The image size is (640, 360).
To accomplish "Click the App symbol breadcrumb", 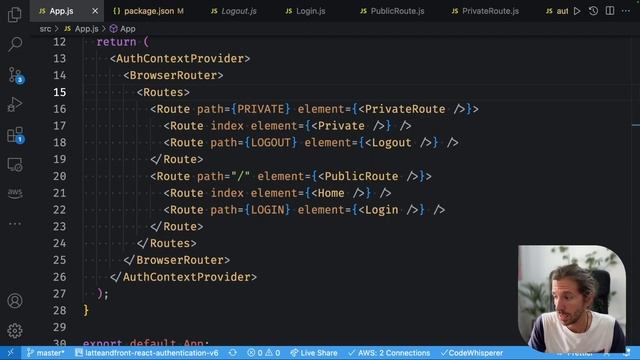I will click(x=122, y=29).
